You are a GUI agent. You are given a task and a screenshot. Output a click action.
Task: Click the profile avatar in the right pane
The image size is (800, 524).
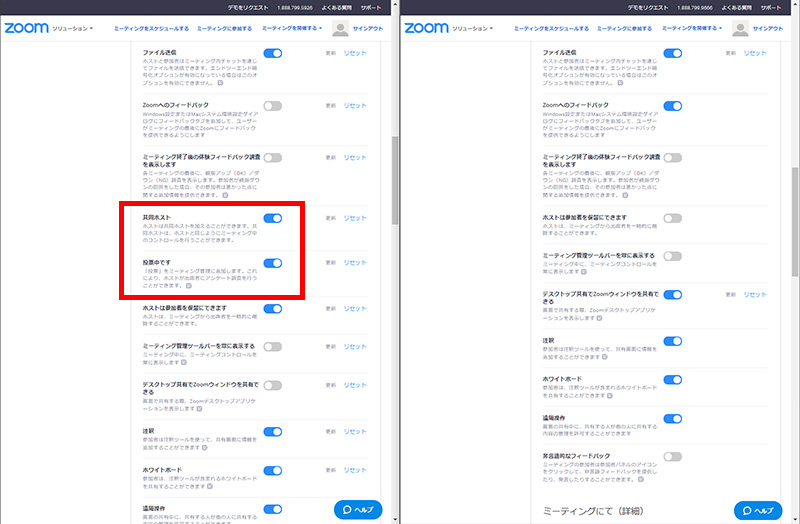[x=744, y=29]
